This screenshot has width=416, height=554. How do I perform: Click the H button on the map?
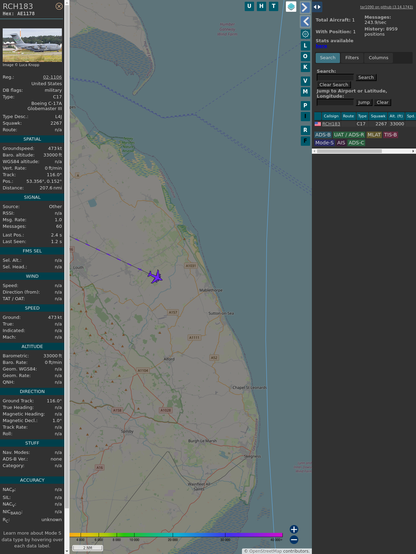(x=261, y=6)
